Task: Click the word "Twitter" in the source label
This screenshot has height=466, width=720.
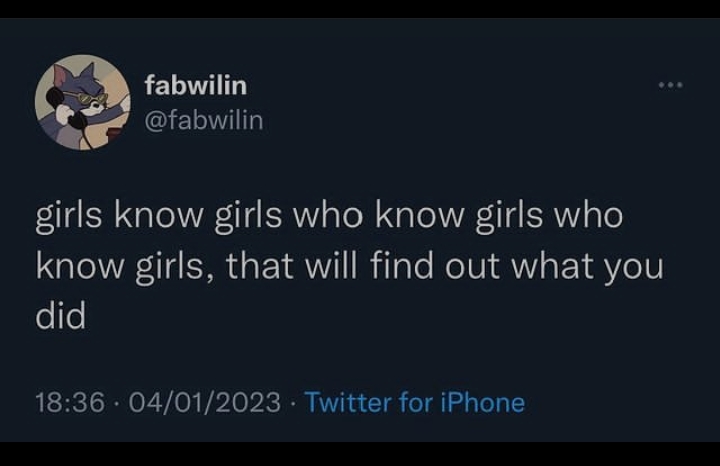Action: (x=348, y=402)
